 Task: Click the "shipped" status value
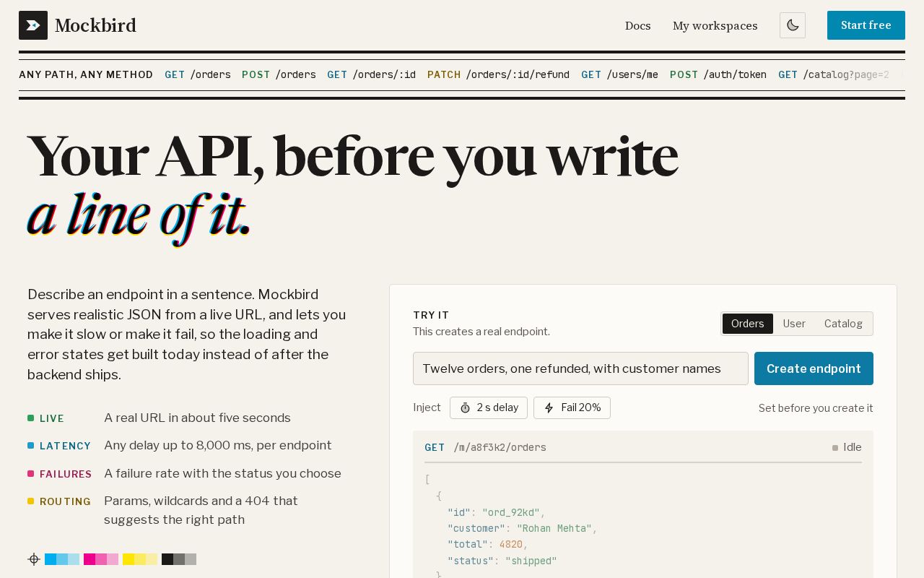pyautogui.click(x=531, y=561)
